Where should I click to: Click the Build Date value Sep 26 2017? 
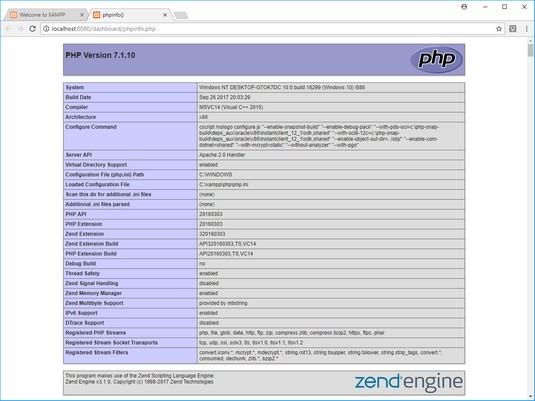[225, 97]
